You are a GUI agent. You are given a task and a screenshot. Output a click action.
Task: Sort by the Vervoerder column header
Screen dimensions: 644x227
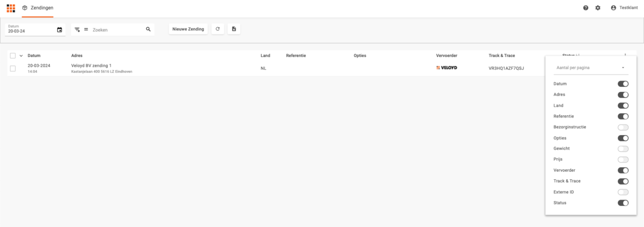pos(447,56)
